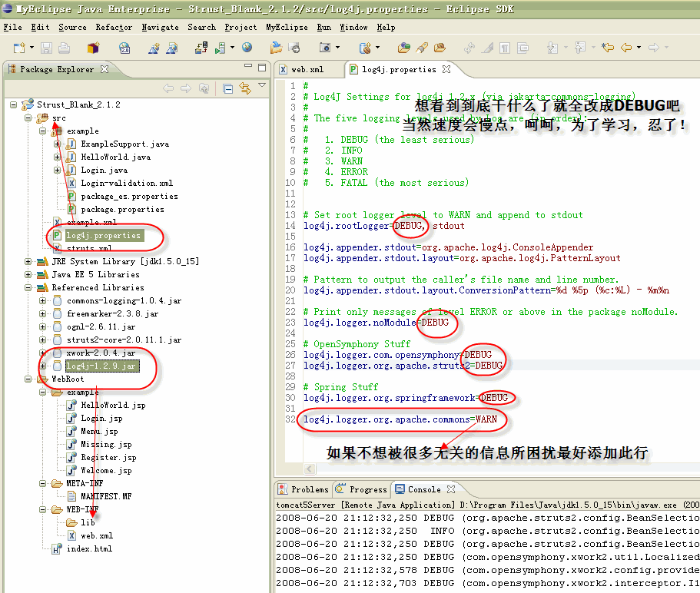The image size is (700, 593).
Task: Select index.html in the tree
Action: 89,548
